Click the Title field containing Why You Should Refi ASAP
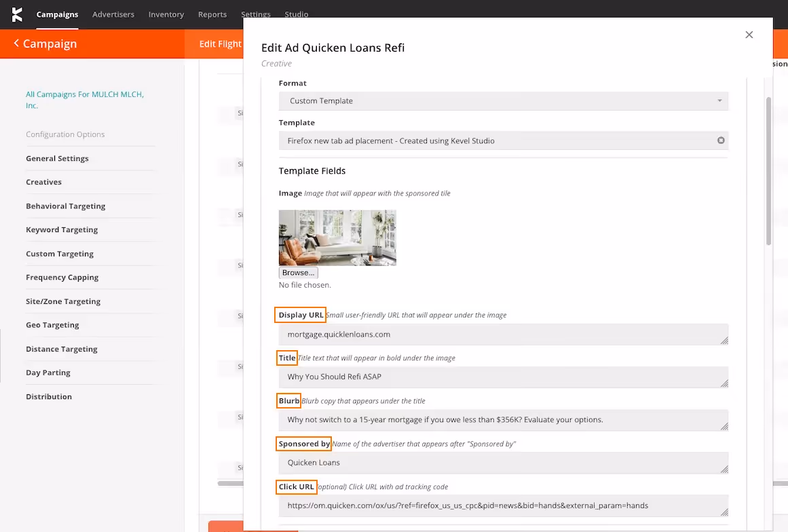Viewport: 788px width, 532px height. pyautogui.click(x=502, y=377)
